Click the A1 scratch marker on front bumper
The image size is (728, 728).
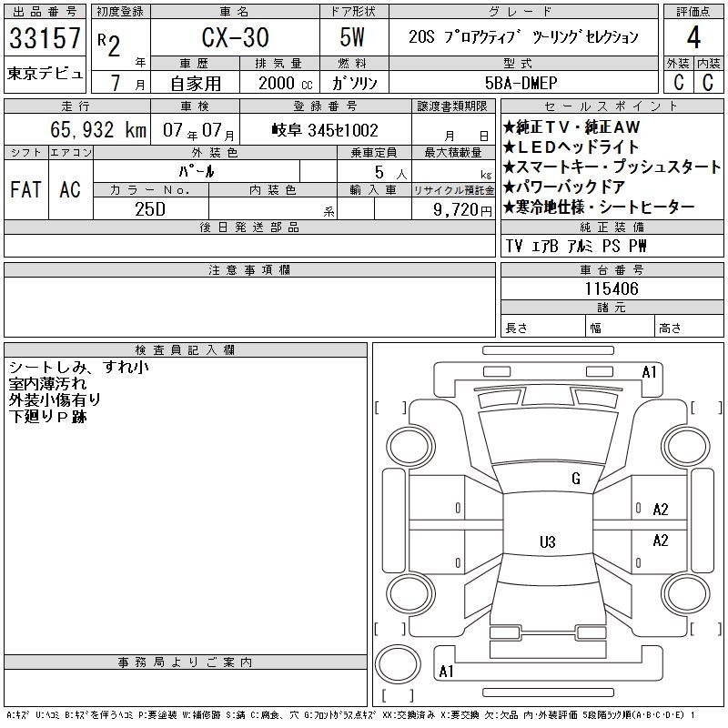[649, 372]
